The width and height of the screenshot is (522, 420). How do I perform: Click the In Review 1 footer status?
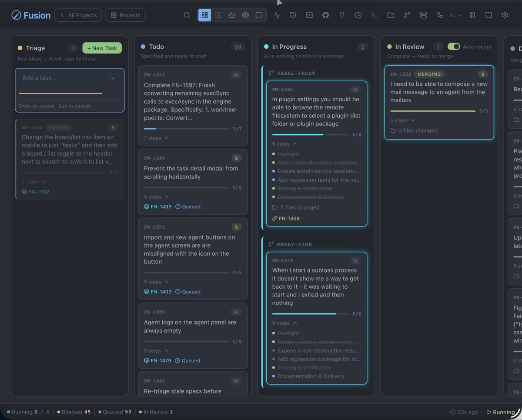click(x=156, y=412)
